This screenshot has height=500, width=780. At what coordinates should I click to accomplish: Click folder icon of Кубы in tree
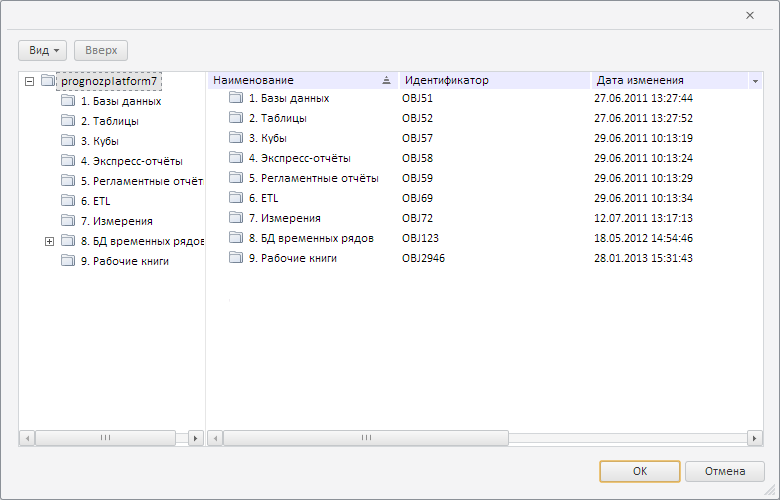68,141
